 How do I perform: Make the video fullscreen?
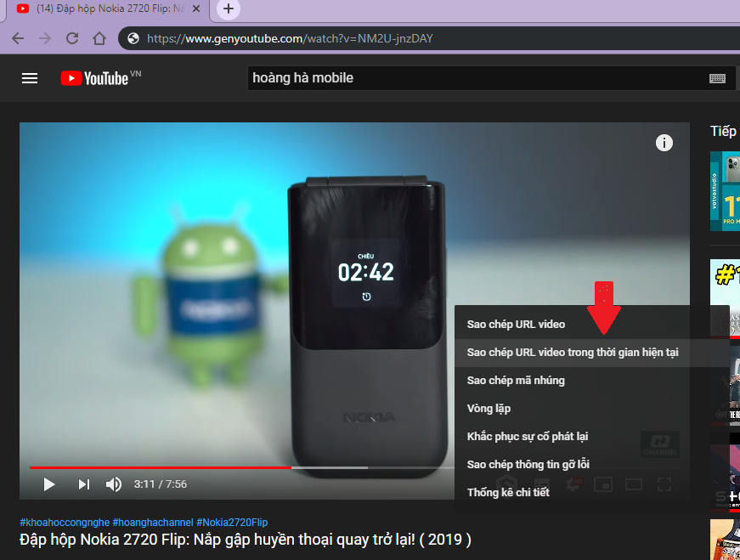(x=664, y=484)
